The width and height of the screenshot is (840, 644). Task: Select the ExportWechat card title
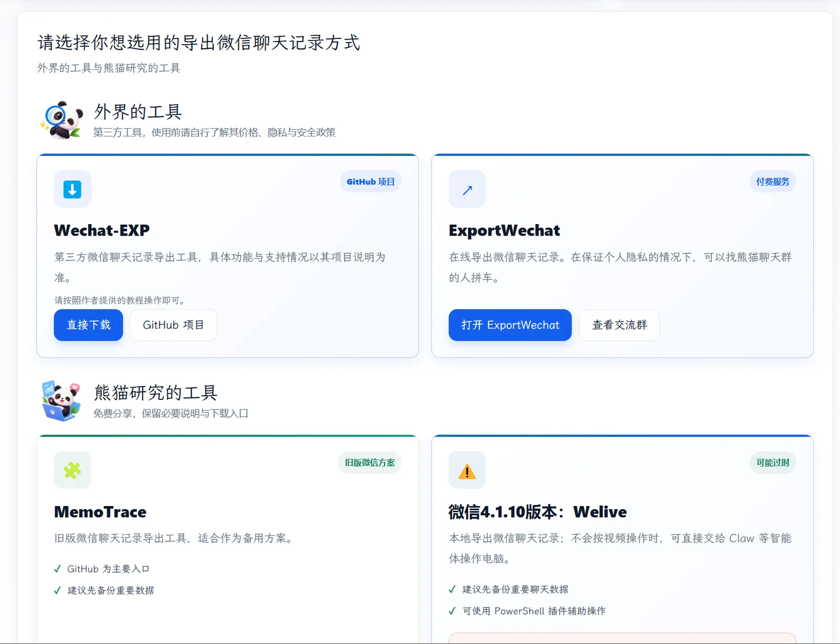coord(505,230)
